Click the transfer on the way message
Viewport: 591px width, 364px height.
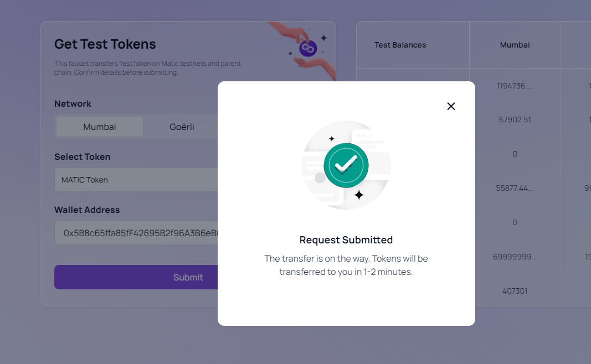coord(346,265)
